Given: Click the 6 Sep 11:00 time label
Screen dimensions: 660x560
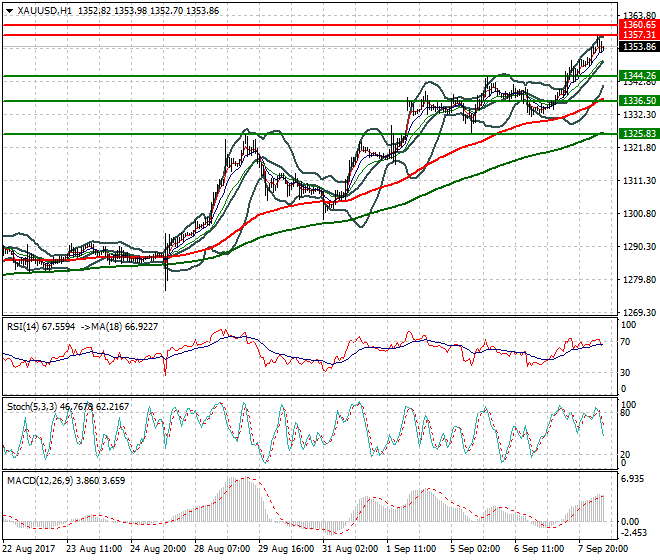Looking at the screenshot, I should pyautogui.click(x=539, y=549).
